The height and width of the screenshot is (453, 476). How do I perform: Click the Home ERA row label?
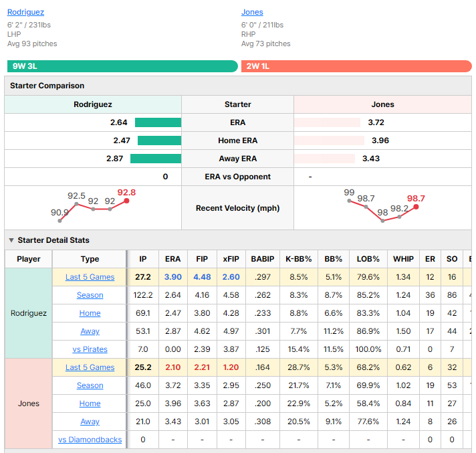tap(238, 141)
